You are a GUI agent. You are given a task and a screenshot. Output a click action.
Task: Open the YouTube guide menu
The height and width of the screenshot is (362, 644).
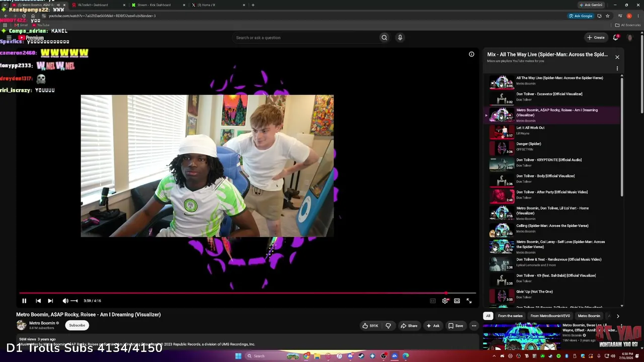(x=9, y=38)
